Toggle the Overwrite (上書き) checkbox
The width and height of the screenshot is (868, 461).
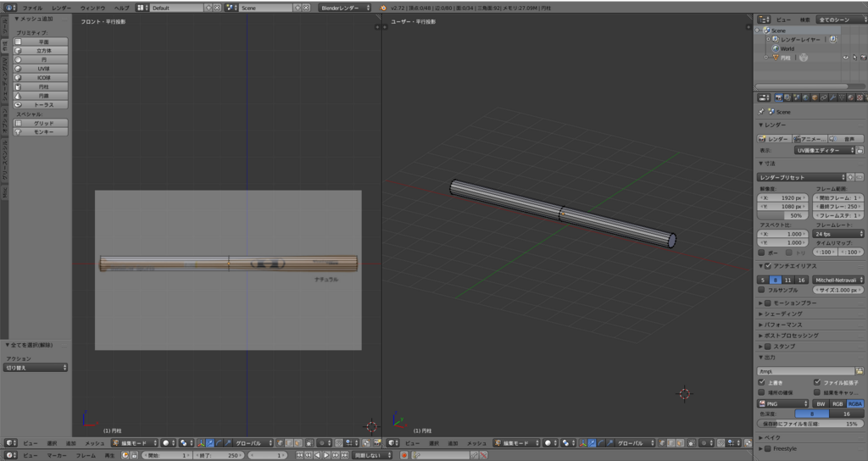762,382
